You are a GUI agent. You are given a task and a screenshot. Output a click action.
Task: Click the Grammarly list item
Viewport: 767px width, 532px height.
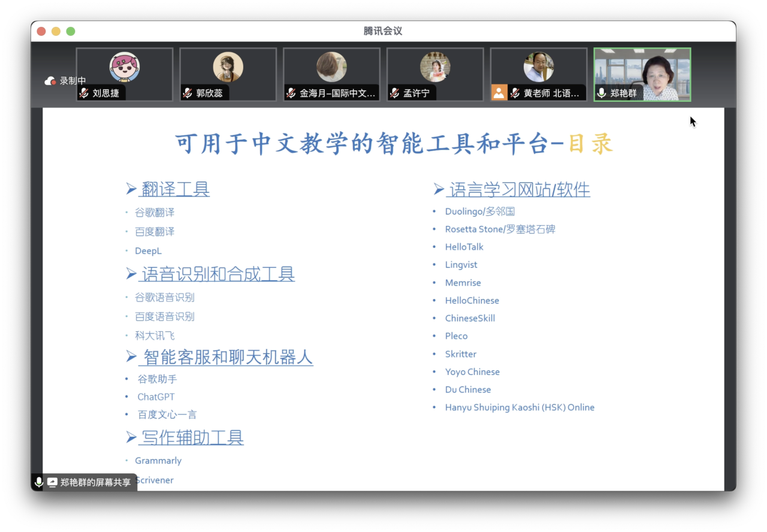point(158,461)
